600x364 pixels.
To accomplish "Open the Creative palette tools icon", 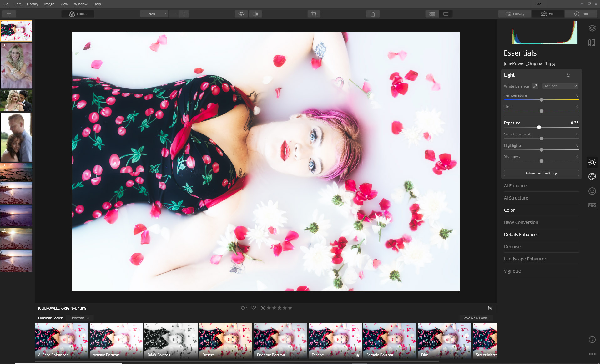I will coord(592,177).
